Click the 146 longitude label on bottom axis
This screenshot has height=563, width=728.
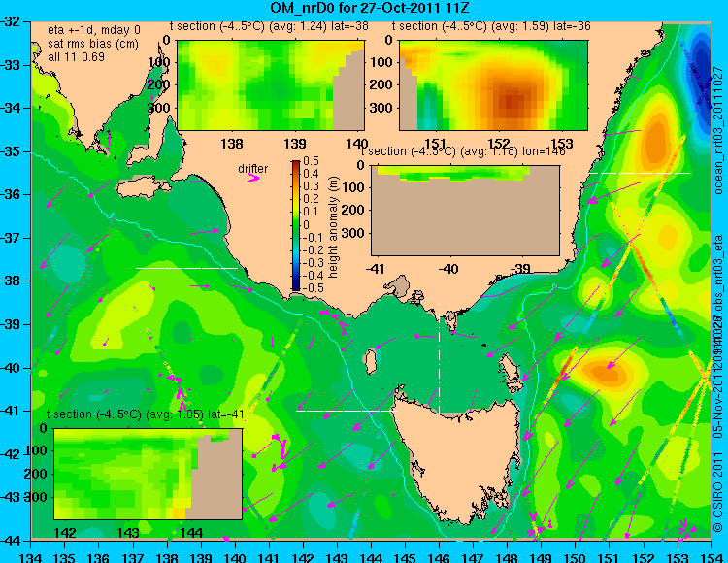pos(439,557)
